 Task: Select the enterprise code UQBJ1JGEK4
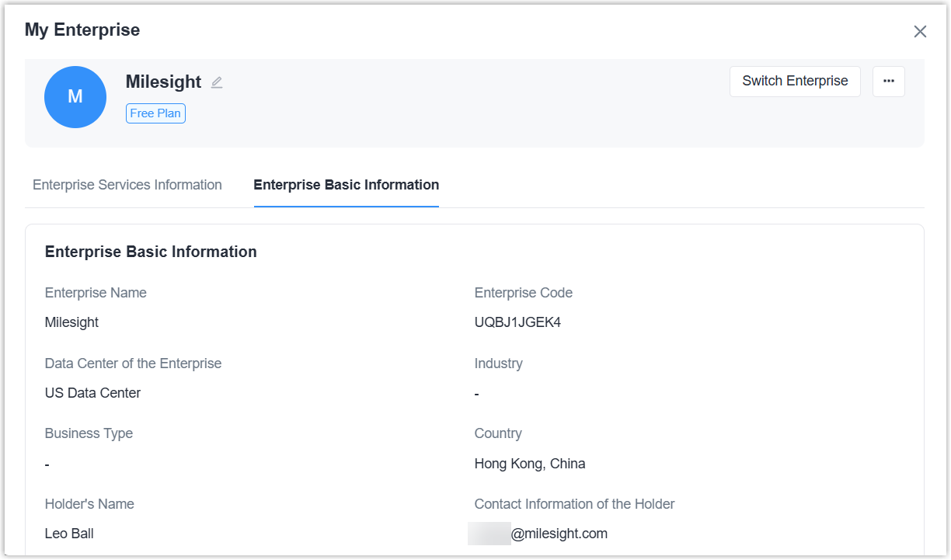517,322
